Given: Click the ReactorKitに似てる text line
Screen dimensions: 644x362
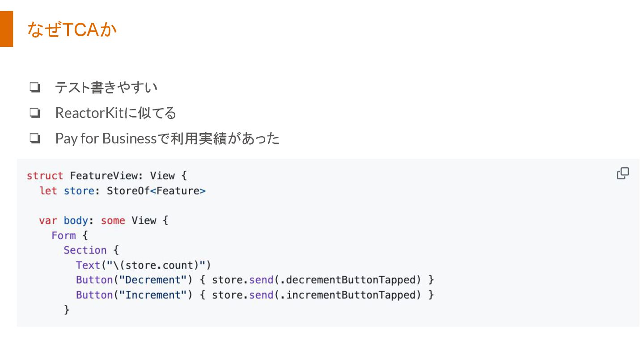Looking at the screenshot, I should (x=116, y=113).
